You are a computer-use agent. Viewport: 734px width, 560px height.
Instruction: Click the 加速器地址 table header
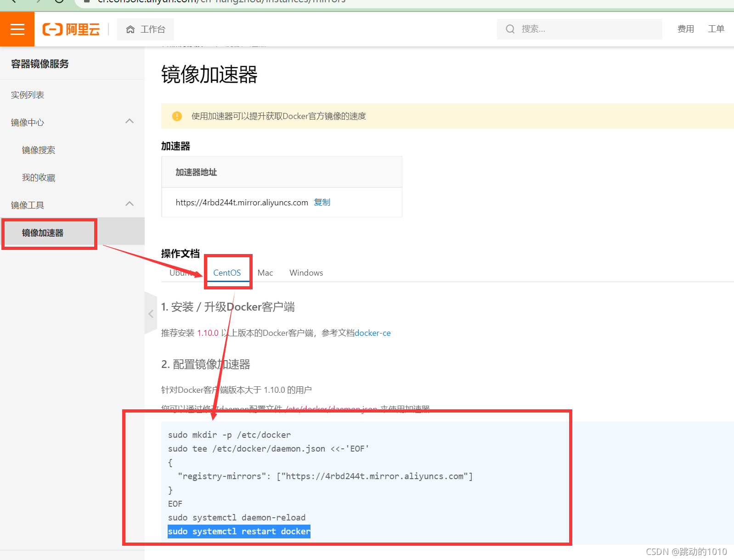point(196,172)
